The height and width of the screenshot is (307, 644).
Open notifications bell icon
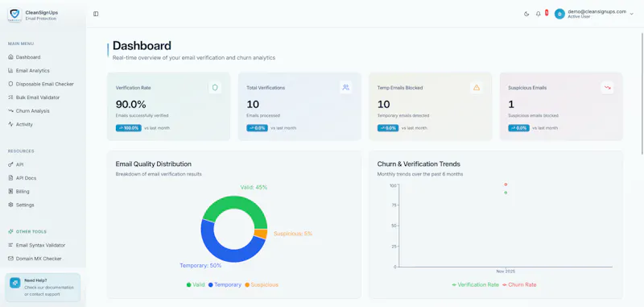[538, 14]
